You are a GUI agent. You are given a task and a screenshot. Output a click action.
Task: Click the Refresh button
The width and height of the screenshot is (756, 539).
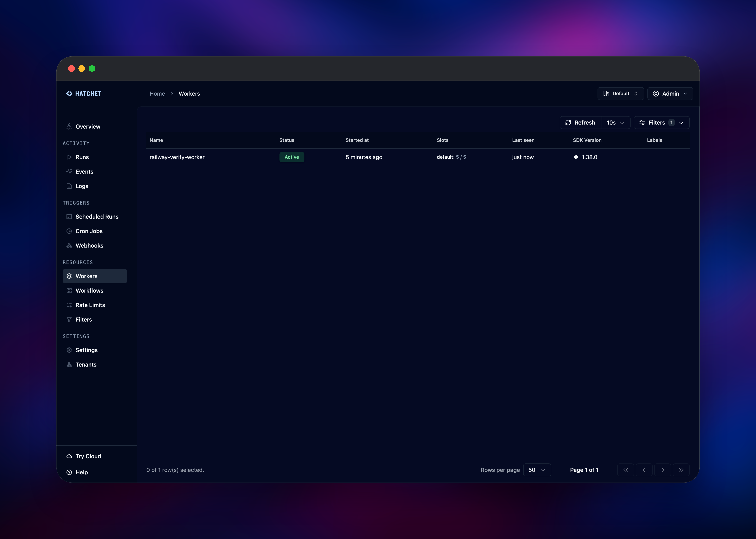click(581, 123)
